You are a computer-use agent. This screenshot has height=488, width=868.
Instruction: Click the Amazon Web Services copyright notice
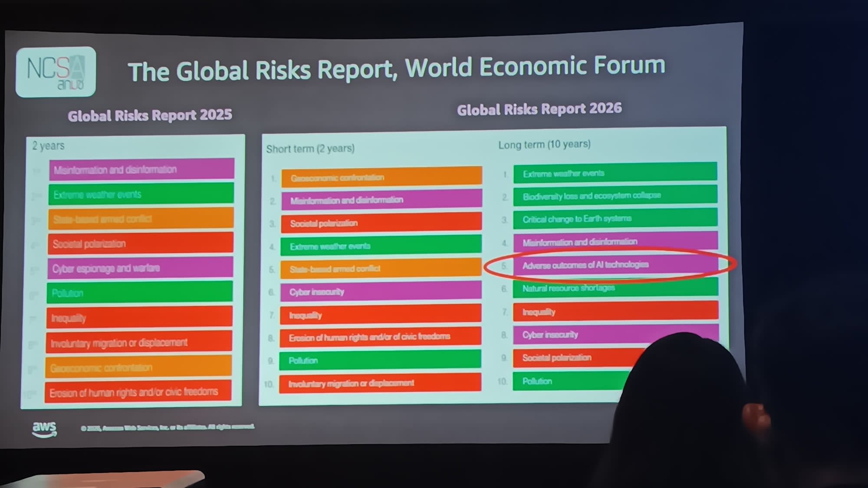[x=167, y=427]
